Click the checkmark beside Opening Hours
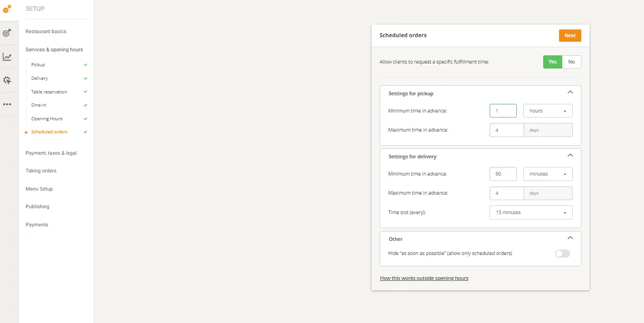 pos(84,118)
